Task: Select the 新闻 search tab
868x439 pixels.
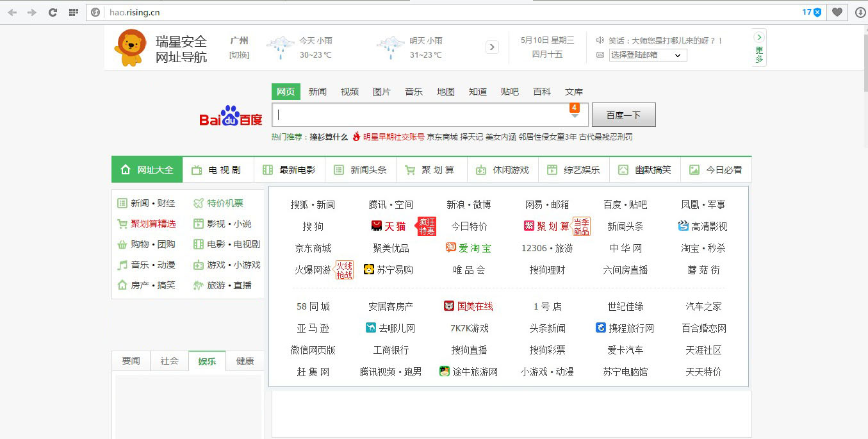Action: point(318,92)
